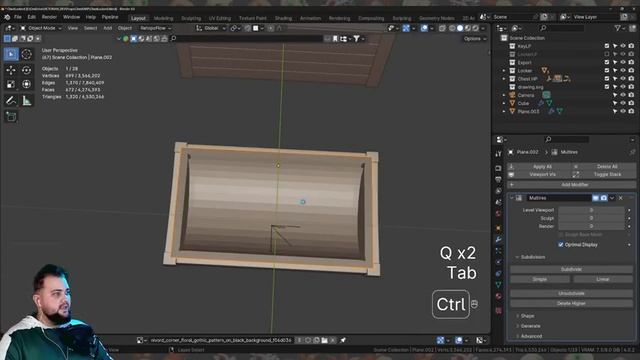This screenshot has height=360, width=640.
Task: Toggle viewport overlays button
Action: click(424, 28)
